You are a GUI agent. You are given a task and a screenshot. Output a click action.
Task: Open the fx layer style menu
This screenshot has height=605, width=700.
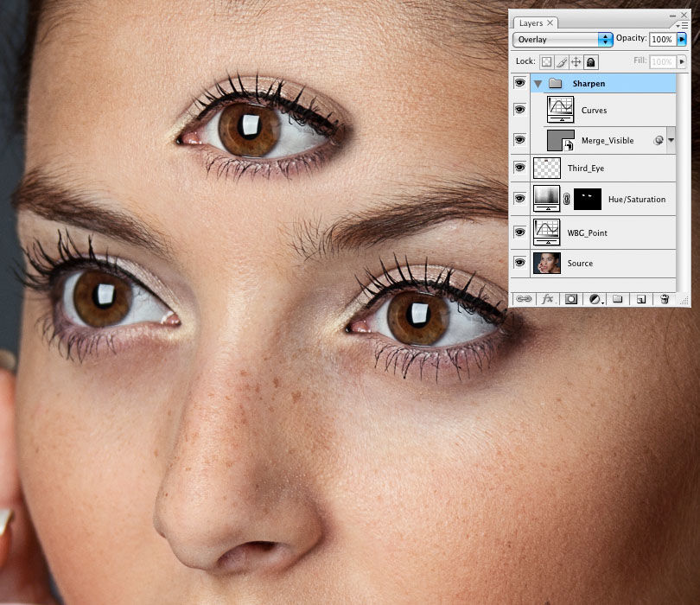[547, 299]
